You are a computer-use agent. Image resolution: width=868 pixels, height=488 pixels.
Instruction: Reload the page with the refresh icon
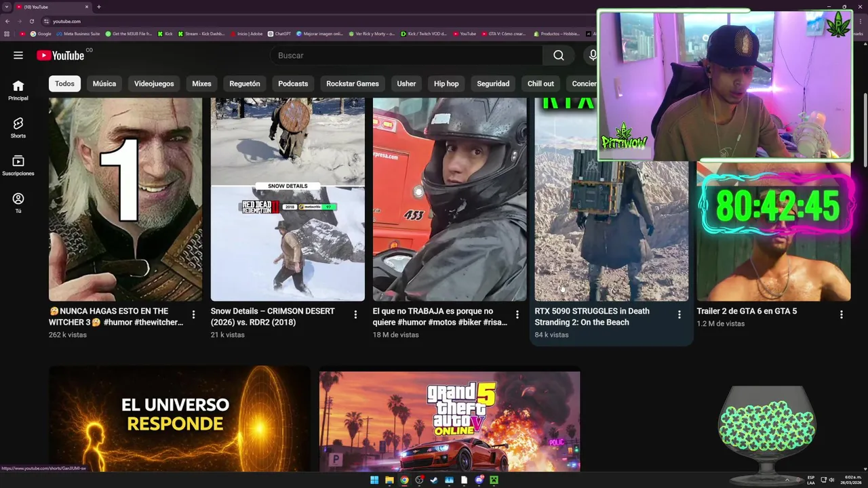point(31,21)
